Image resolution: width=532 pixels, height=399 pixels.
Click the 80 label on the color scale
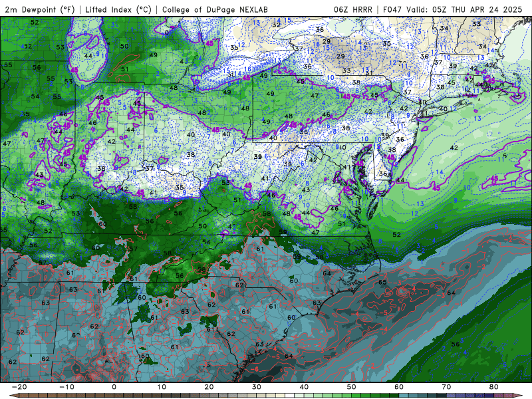click(494, 387)
